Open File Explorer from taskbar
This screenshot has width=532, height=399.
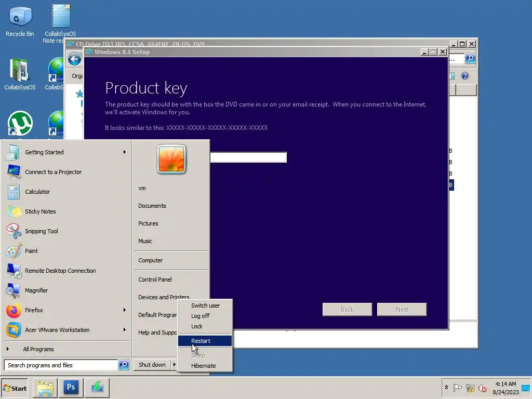click(45, 388)
